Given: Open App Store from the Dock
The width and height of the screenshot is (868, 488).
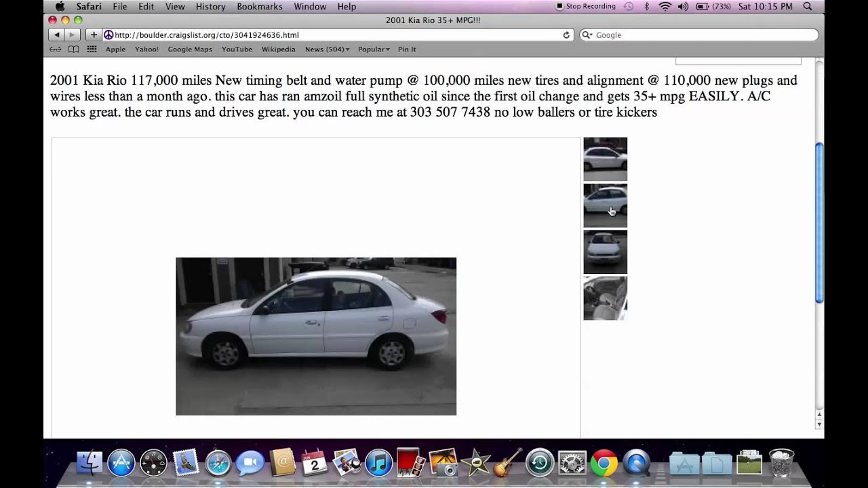Looking at the screenshot, I should point(121,464).
